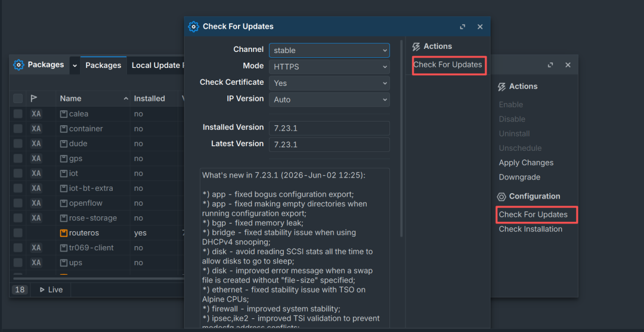
Task: Tick the checkbox for calea row
Action: (x=18, y=114)
